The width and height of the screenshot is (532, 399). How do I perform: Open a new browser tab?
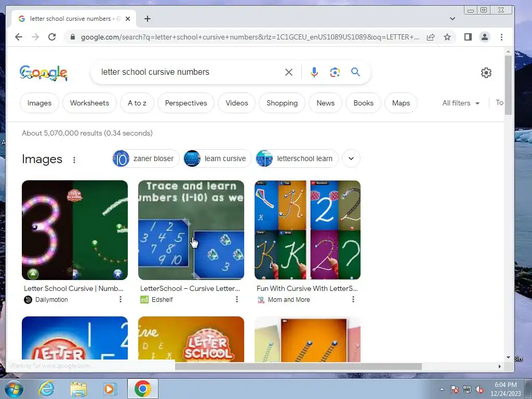pos(147,19)
